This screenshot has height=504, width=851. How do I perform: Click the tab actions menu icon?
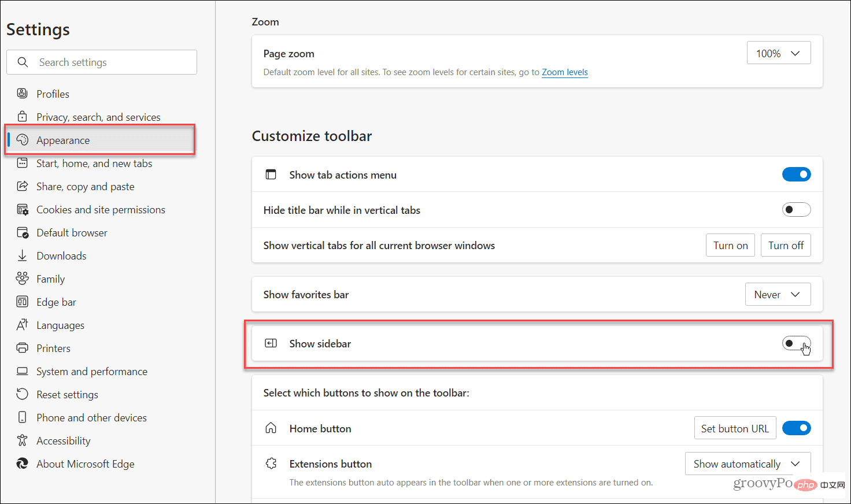271,174
